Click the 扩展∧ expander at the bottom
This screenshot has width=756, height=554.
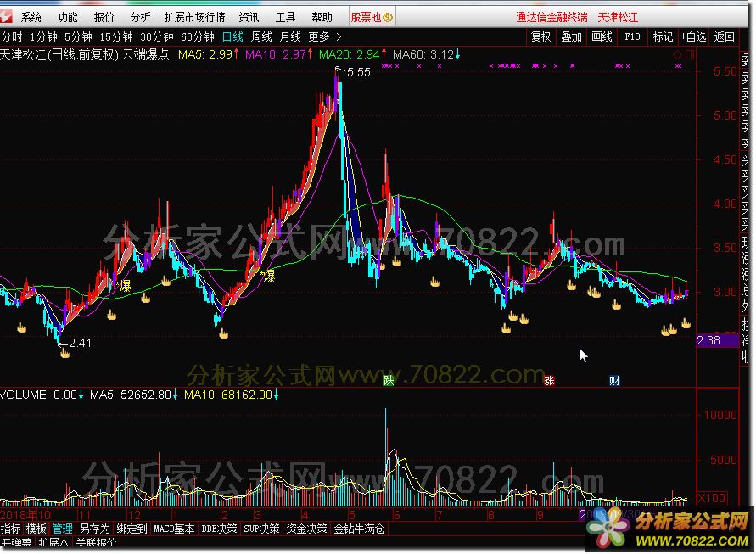[53, 542]
